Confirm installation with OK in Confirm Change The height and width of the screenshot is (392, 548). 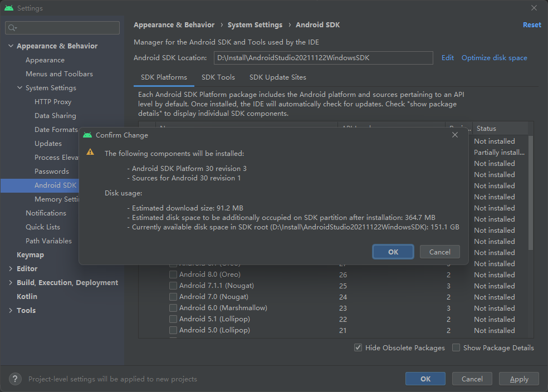393,252
